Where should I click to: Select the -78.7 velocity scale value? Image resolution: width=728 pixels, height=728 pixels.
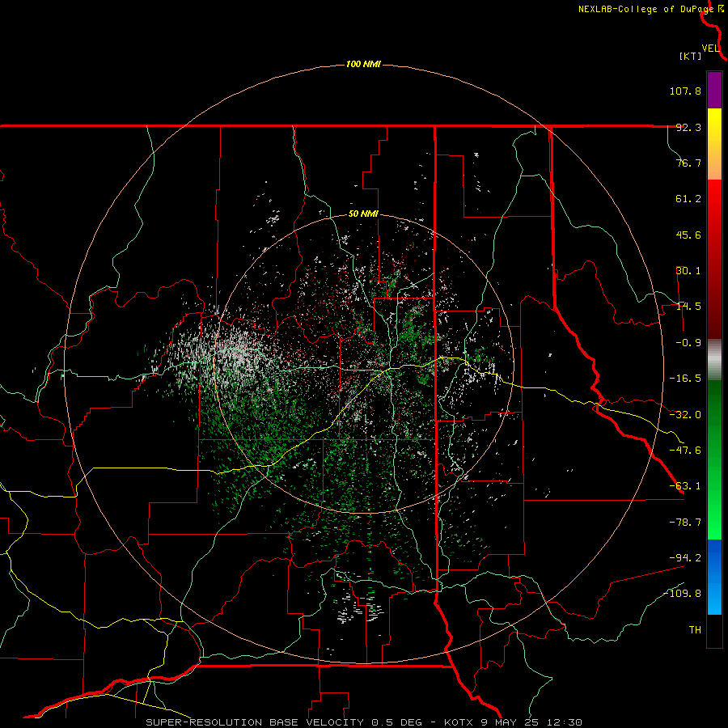tap(685, 523)
